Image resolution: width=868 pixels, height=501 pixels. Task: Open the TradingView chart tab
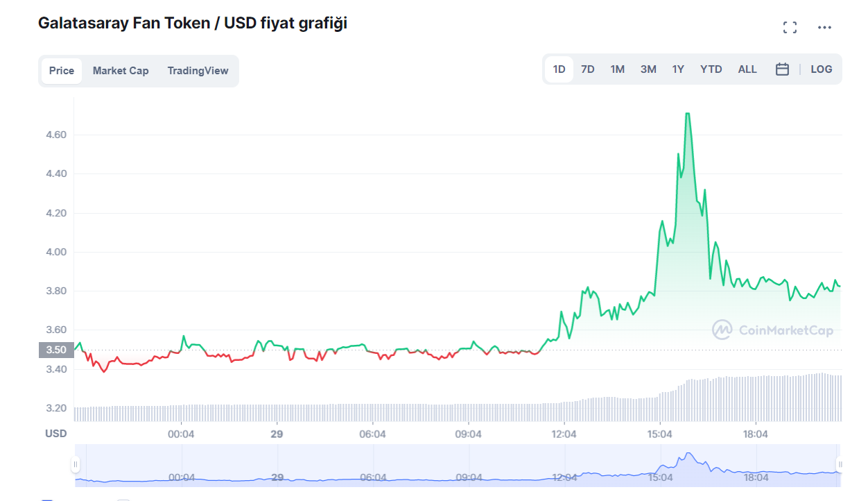(x=198, y=71)
